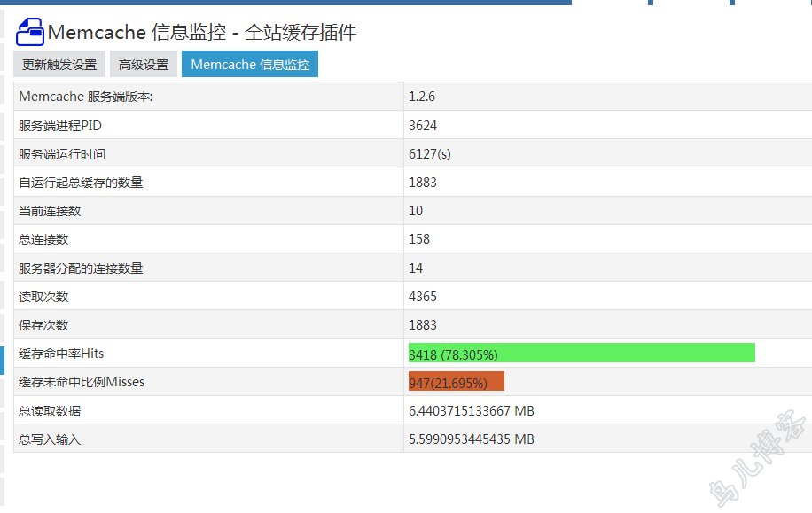Click the 总写入输入 label
Viewport: 812px width, 513px height.
(50, 440)
